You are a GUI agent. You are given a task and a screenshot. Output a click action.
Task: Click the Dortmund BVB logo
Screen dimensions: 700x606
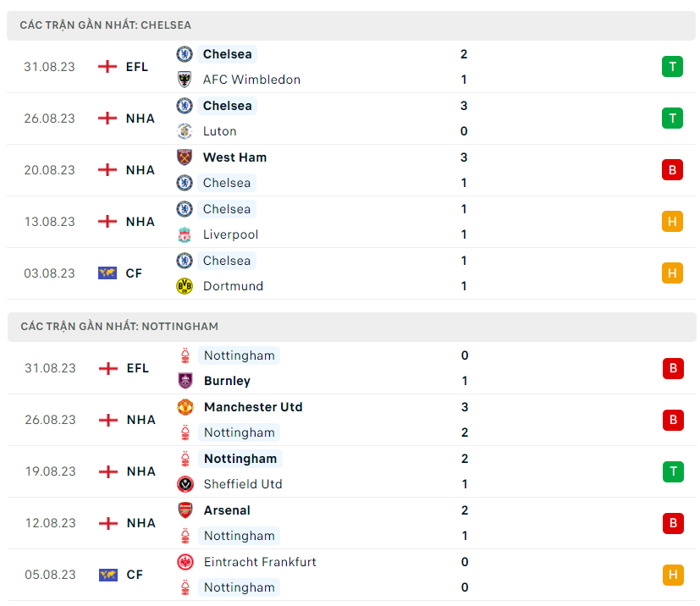[x=185, y=286]
